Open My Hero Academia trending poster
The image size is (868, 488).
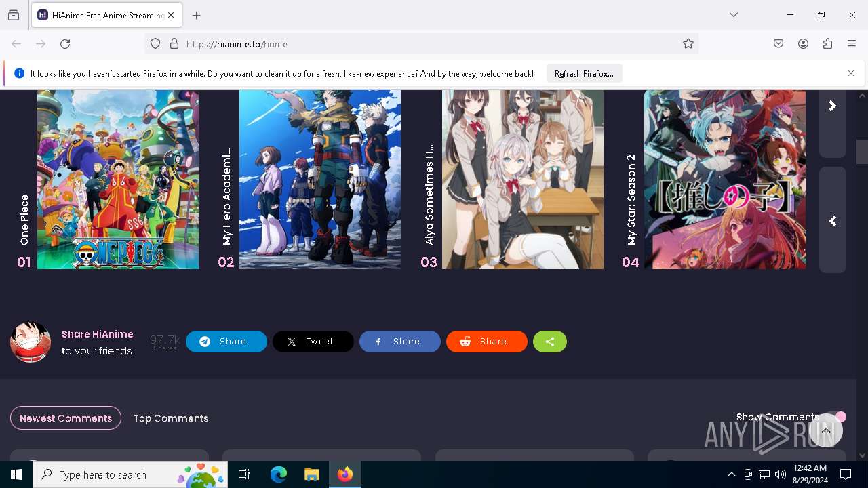pos(320,180)
